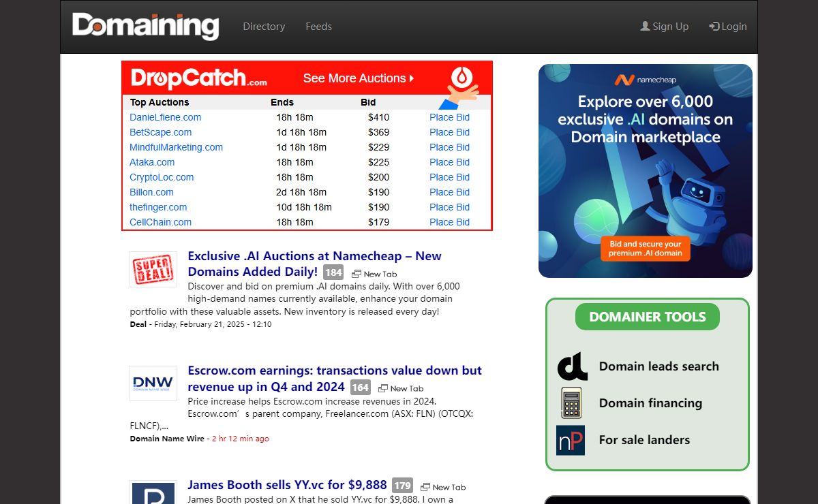Open YY.vc article in New Tab
Image resolution: width=818 pixels, height=504 pixels.
point(443,487)
